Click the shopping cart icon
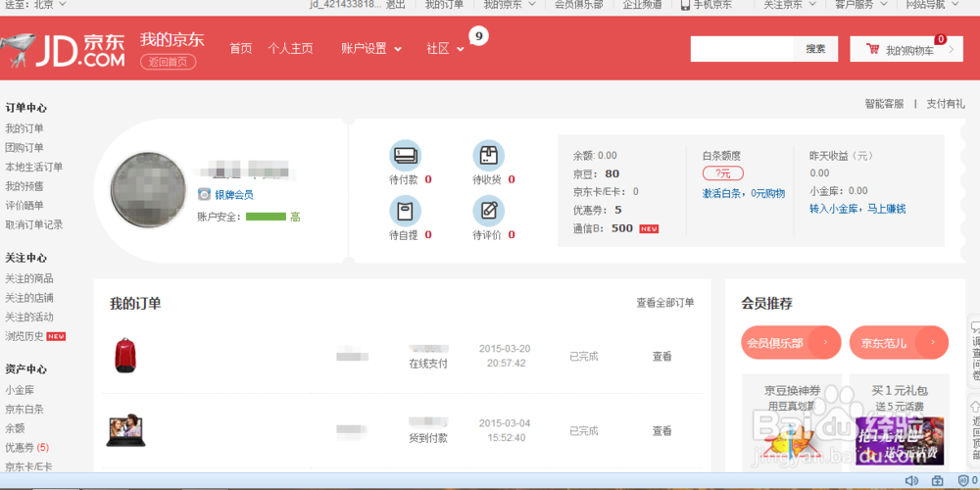Viewport: 980px width, 490px height. (873, 49)
